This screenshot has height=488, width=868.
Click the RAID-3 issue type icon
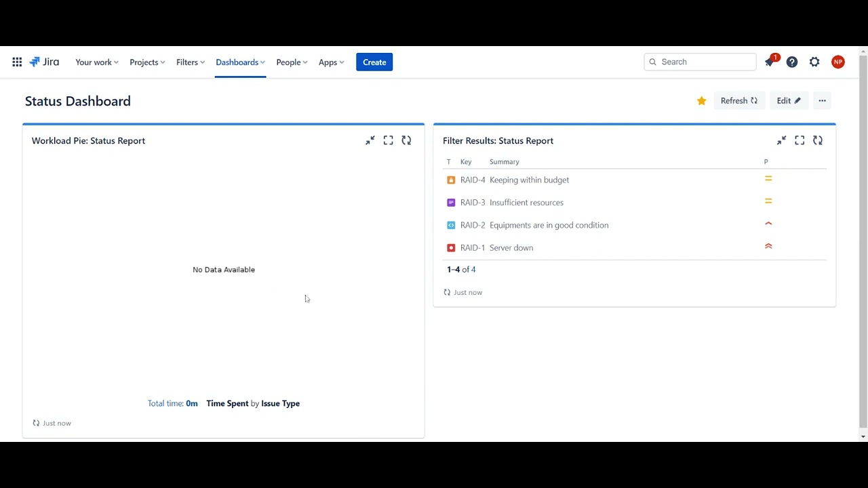tap(451, 203)
